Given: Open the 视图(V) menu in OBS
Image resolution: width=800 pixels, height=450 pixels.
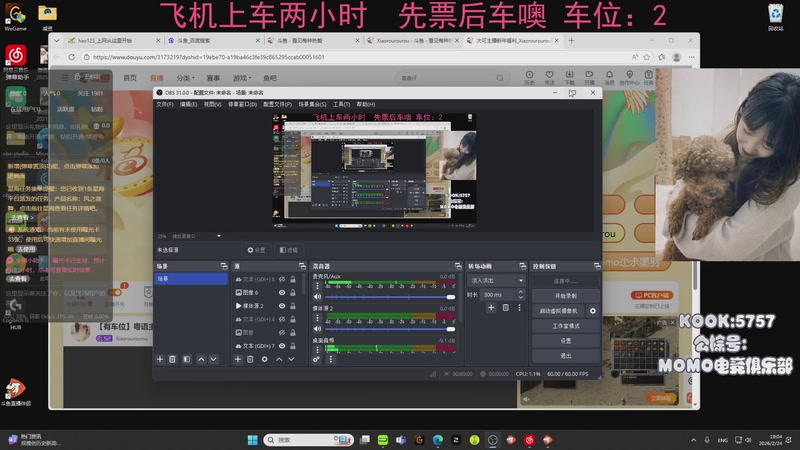Looking at the screenshot, I should pos(213,104).
